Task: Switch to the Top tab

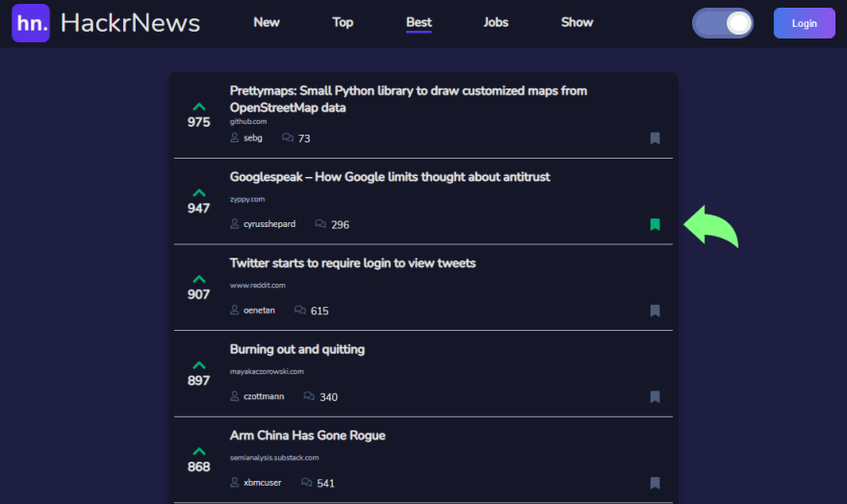Action: (343, 22)
